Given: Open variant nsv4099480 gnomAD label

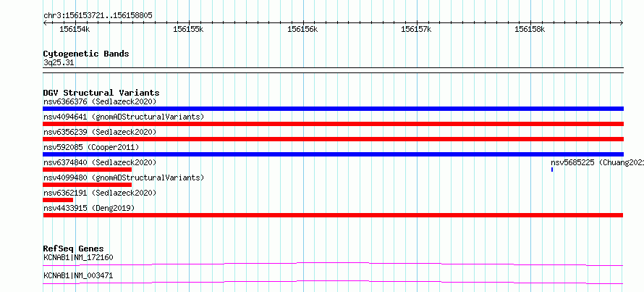Looking at the screenshot, I should point(124,178).
